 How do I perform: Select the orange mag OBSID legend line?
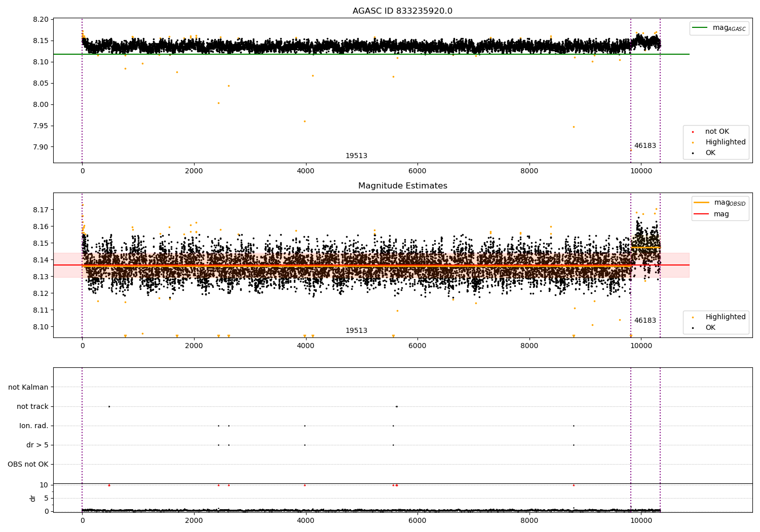[x=702, y=203]
